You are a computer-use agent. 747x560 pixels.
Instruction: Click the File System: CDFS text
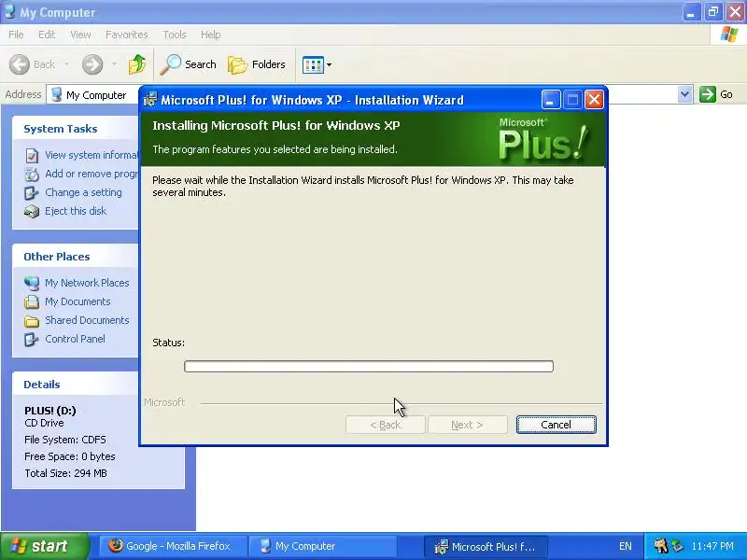click(x=65, y=440)
